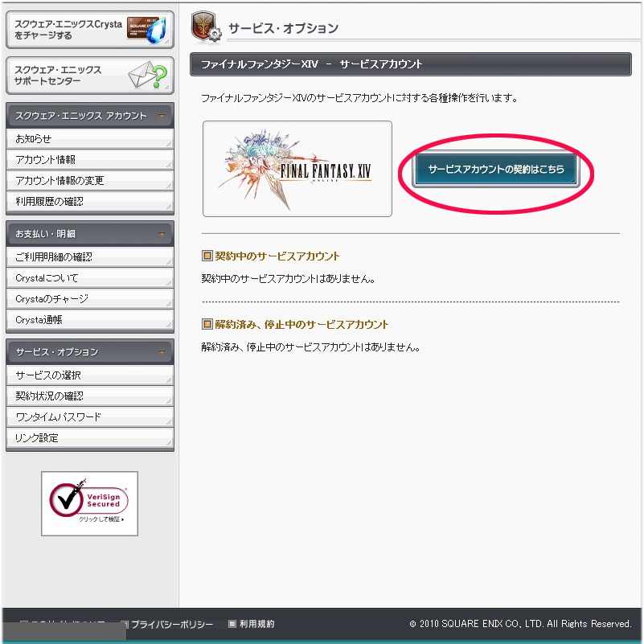Viewport: 644px width, 644px height.
Task: Open 契約状況の確認 in the sidebar
Action: [90, 396]
